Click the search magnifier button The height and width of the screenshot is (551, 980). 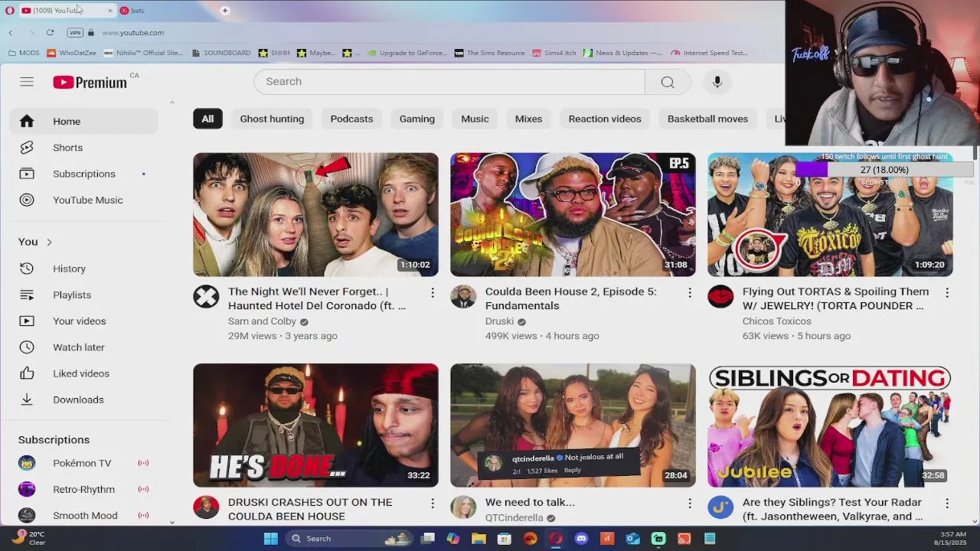click(x=668, y=82)
